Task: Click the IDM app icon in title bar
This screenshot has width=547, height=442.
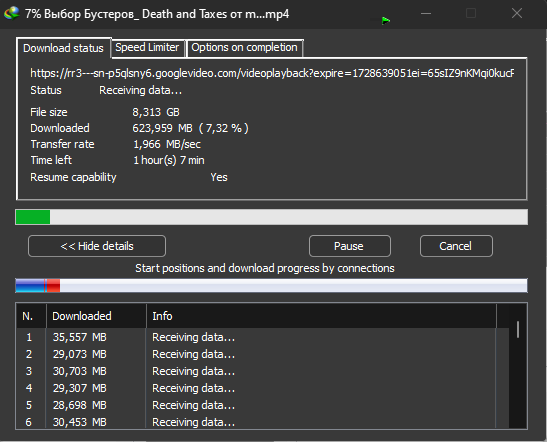Action: 12,14
